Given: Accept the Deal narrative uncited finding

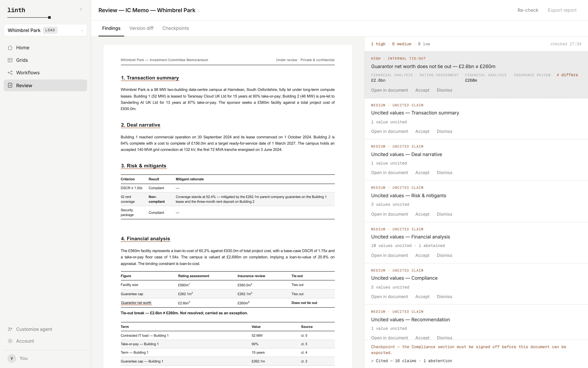Looking at the screenshot, I should [422, 173].
